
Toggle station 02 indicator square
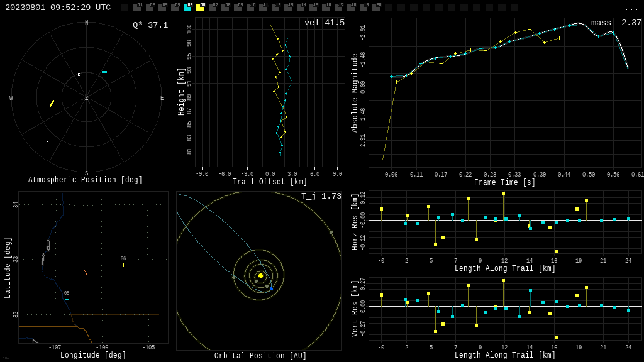[150, 8]
